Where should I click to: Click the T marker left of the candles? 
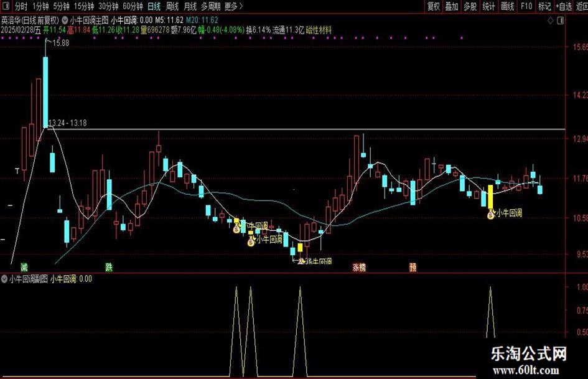(17, 171)
